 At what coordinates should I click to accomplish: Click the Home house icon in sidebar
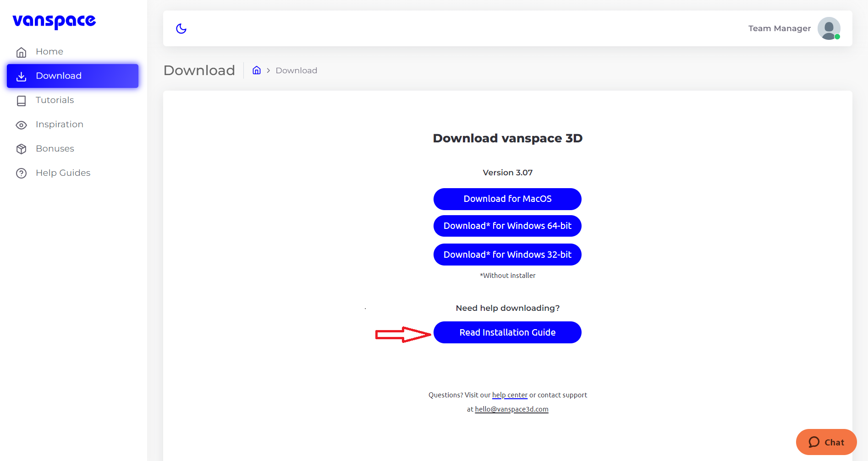click(21, 52)
